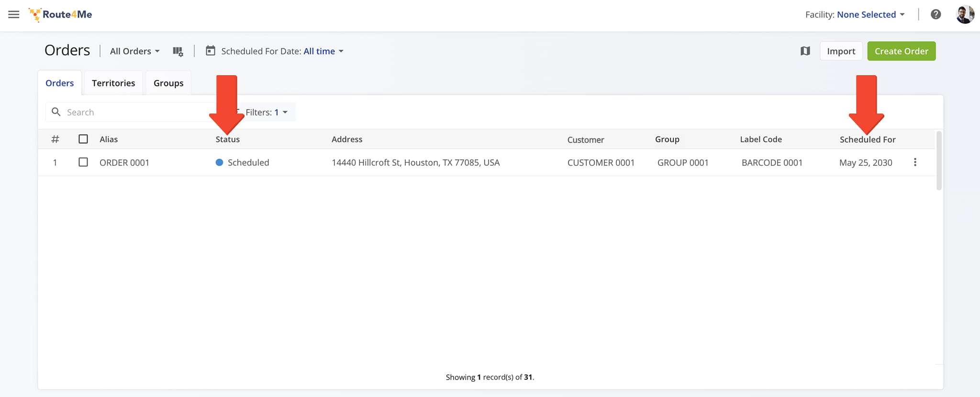Open table column settings icon

pos(178,51)
